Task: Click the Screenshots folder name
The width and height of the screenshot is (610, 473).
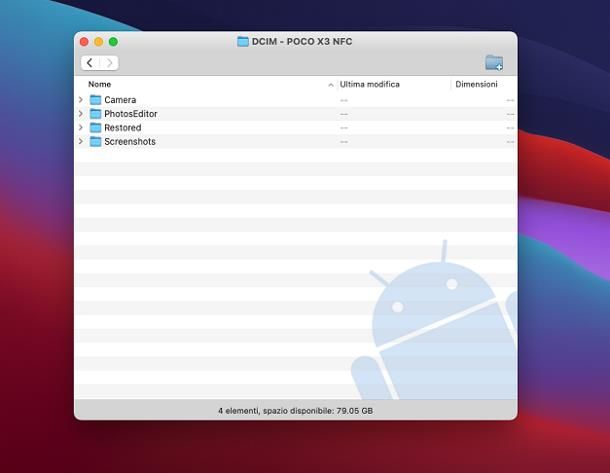Action: (x=130, y=142)
